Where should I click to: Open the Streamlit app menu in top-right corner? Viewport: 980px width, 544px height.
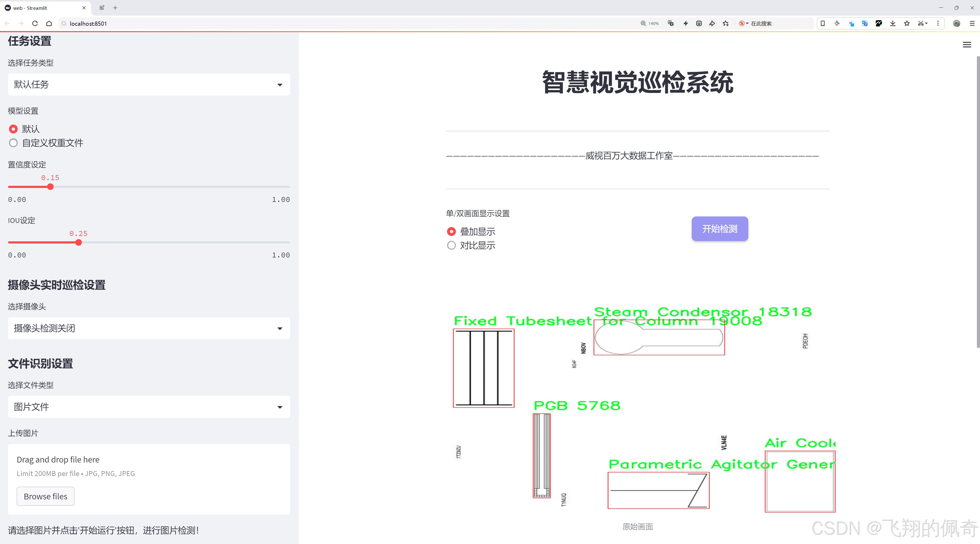967,44
